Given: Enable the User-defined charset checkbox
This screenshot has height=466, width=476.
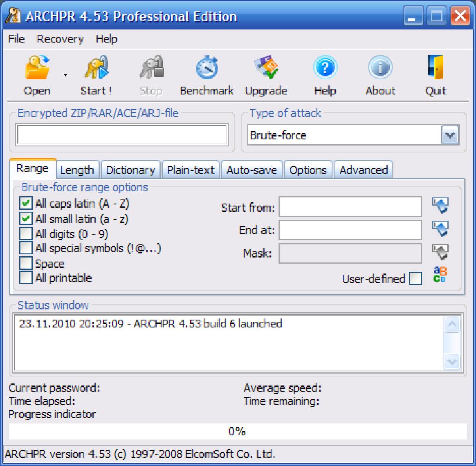Looking at the screenshot, I should pos(415,279).
